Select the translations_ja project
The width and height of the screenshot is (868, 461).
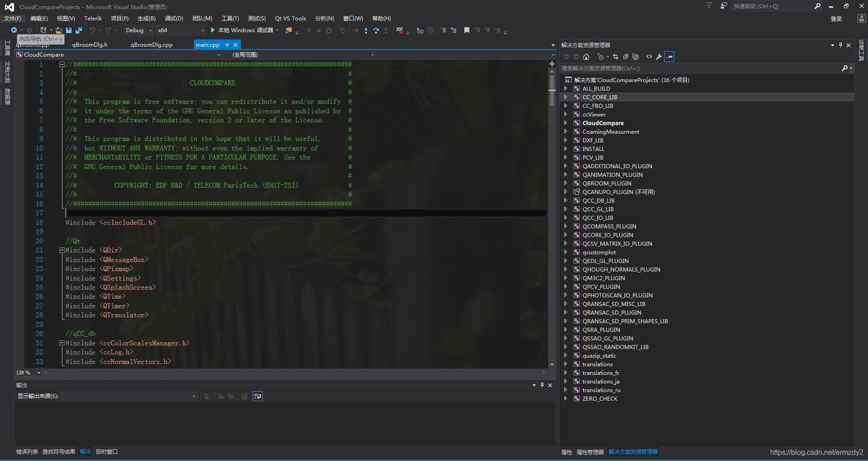coord(601,382)
